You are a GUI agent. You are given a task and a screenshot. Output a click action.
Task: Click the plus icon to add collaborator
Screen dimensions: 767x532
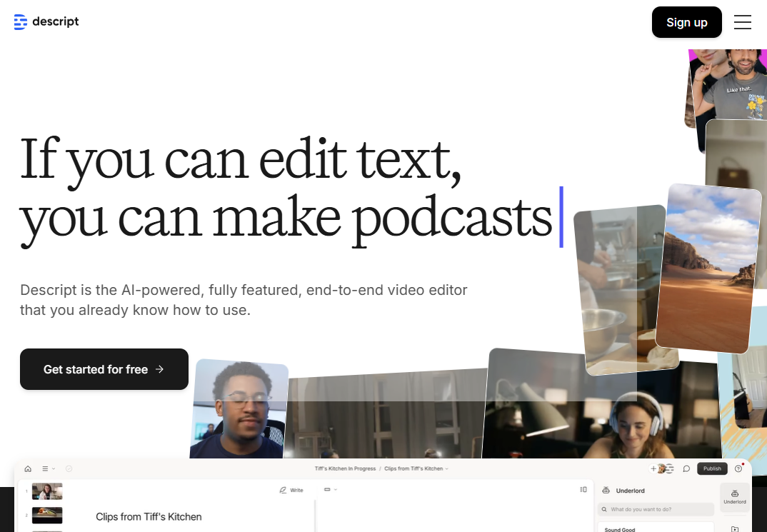(x=653, y=469)
